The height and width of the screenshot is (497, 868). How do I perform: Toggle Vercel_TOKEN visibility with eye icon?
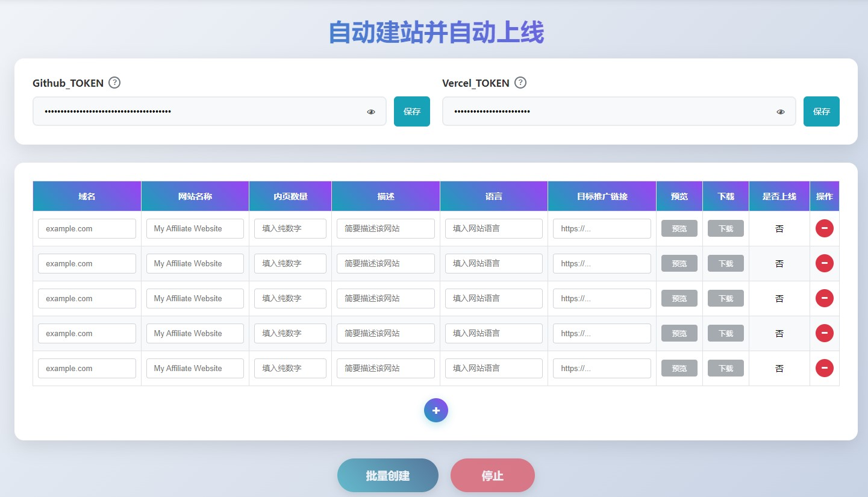(781, 112)
